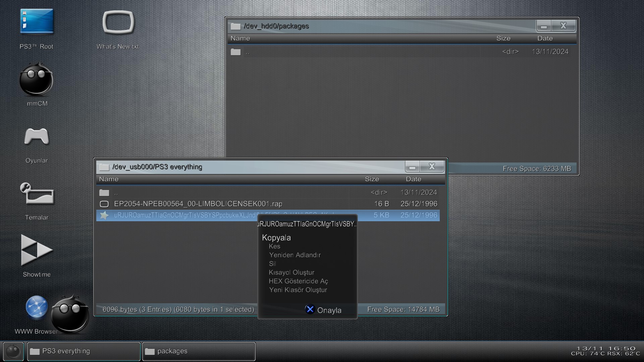Select Yeniden Adlandır menu entry
The width and height of the screenshot is (644, 362).
(294, 255)
